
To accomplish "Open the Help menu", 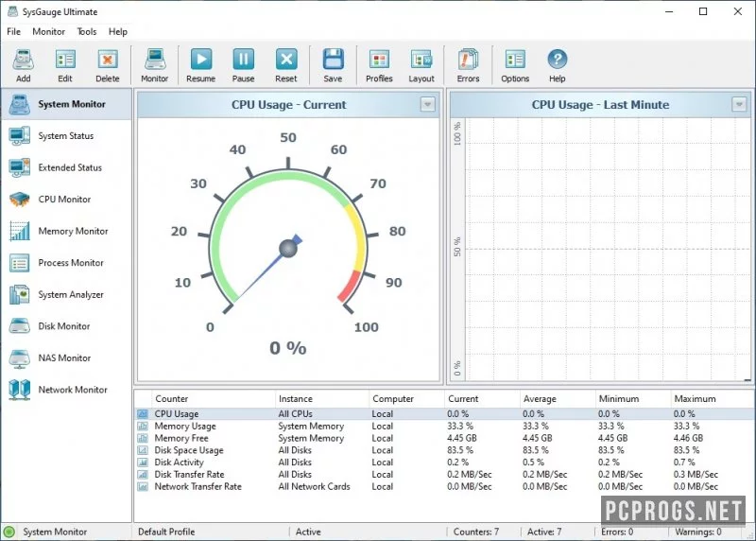I will coord(117,32).
